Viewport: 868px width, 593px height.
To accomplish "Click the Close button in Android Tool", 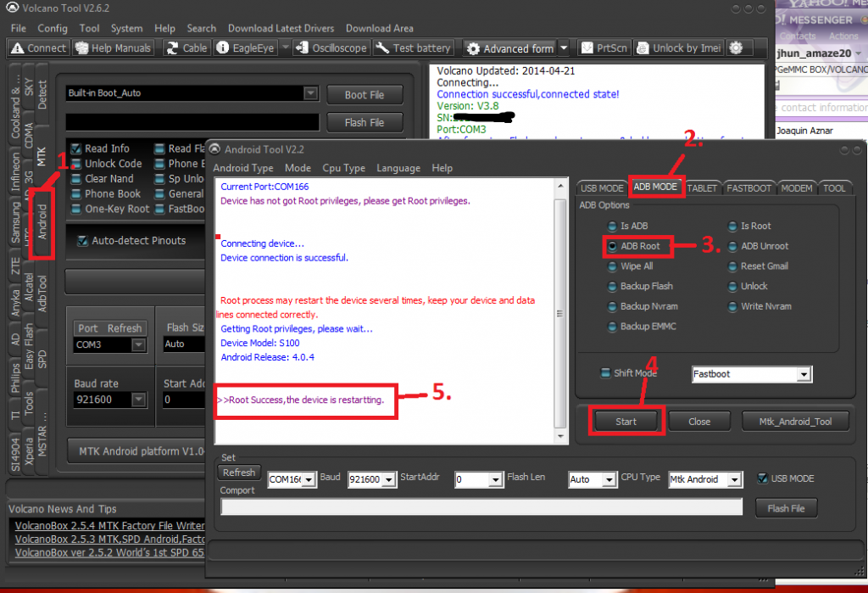I will point(699,422).
